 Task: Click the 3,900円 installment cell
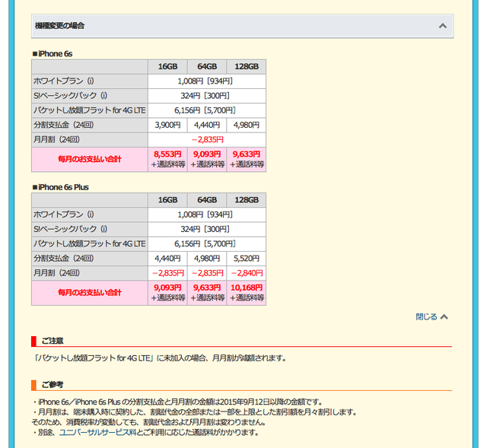(167, 125)
